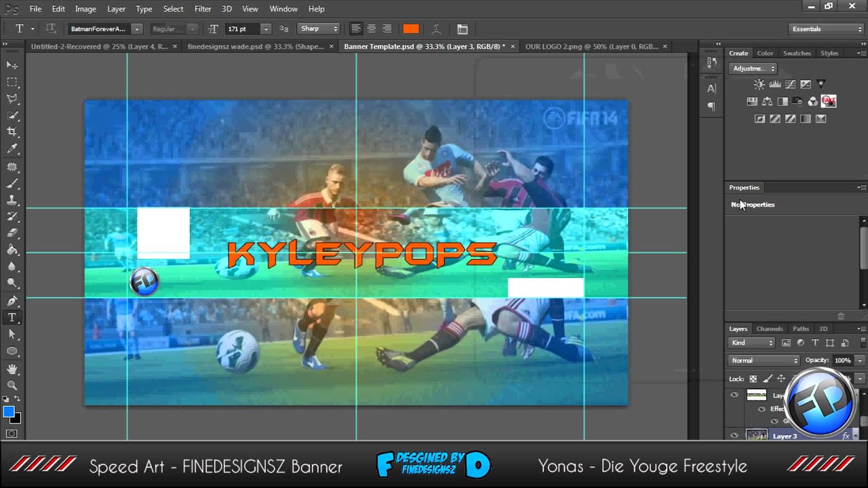Toggle pixel layer filter in Layers
This screenshot has width=868, height=488.
[x=786, y=343]
